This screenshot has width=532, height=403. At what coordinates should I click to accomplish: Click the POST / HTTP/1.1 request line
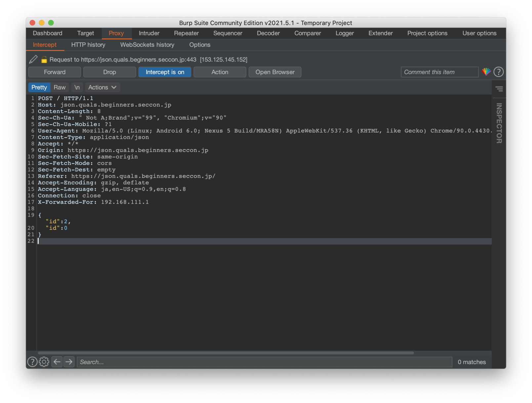tap(65, 98)
